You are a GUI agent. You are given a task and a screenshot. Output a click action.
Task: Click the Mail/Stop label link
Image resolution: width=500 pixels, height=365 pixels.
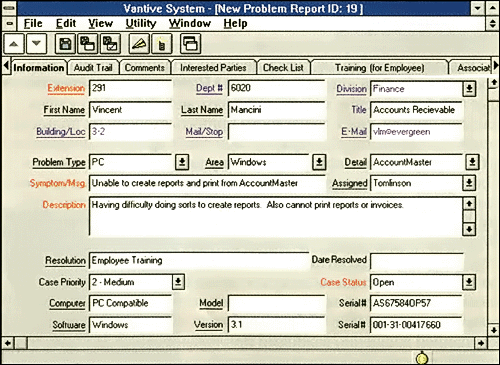pyautogui.click(x=204, y=132)
